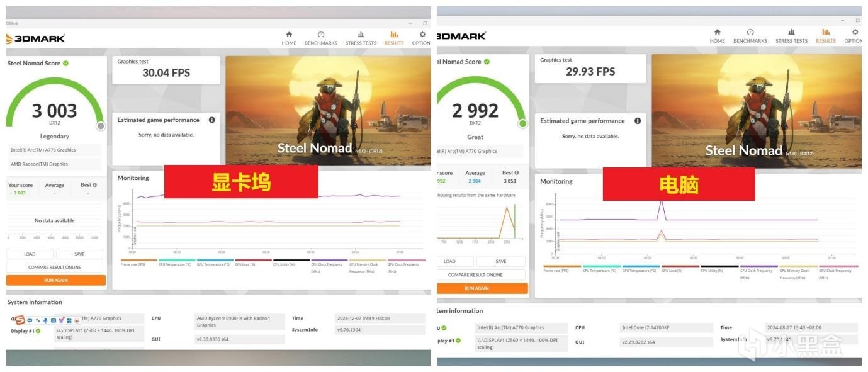Toggle GPU Load legend in left chart
The width and height of the screenshot is (868, 372).
[x=253, y=262]
